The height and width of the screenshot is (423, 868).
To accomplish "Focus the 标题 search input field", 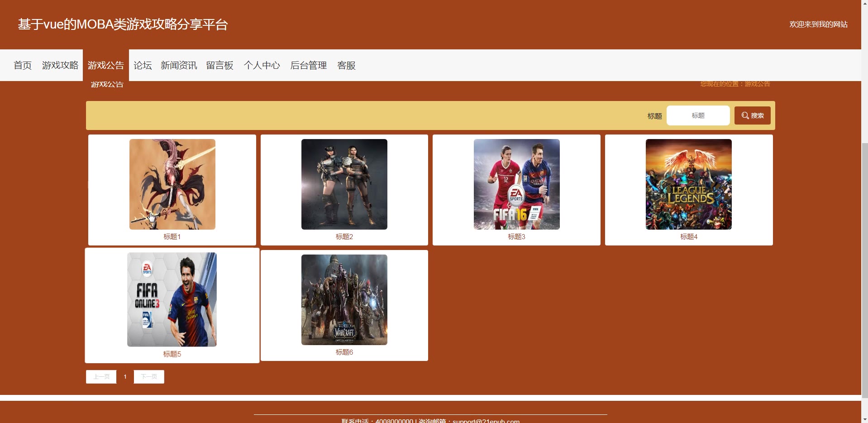I will [x=698, y=115].
